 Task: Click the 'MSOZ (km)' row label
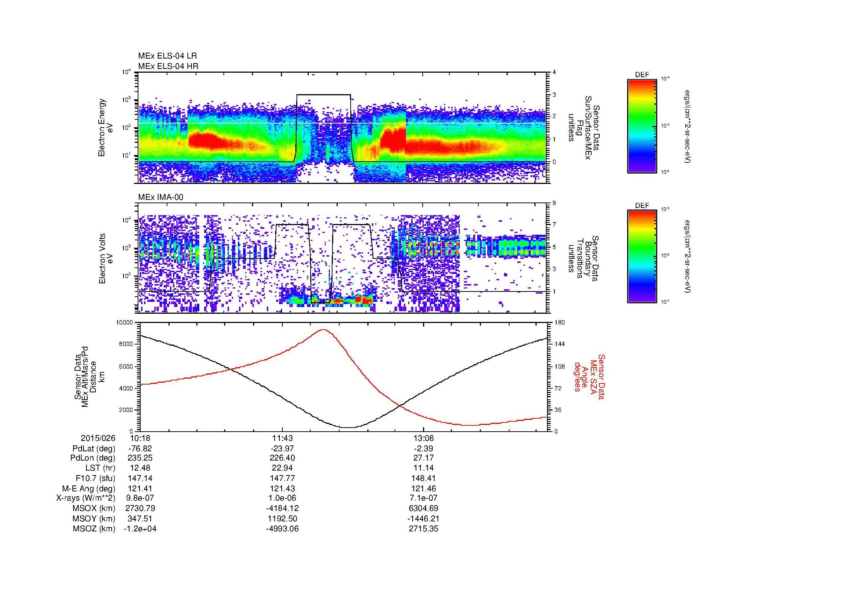tap(94, 529)
